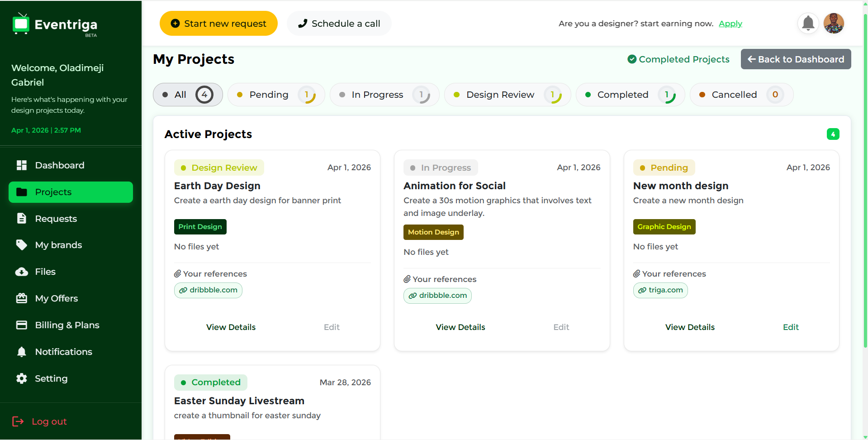Click the plus icon in Start new request
Image resolution: width=868 pixels, height=440 pixels.
[x=175, y=24]
